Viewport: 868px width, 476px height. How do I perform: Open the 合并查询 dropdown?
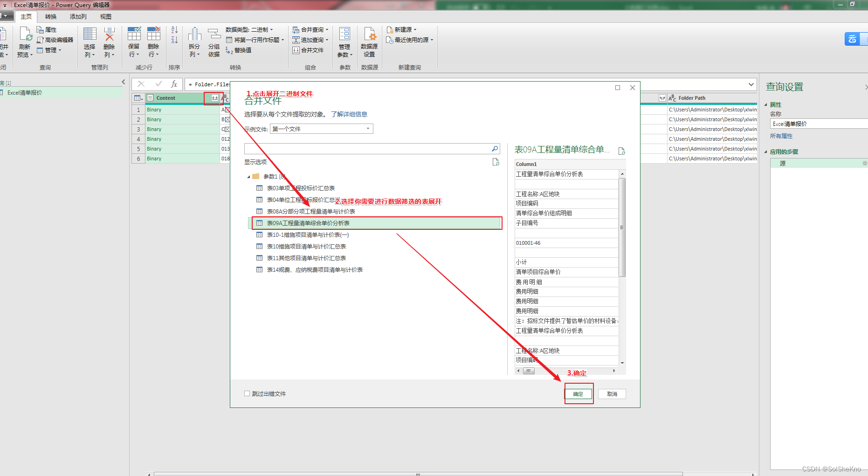(x=310, y=30)
